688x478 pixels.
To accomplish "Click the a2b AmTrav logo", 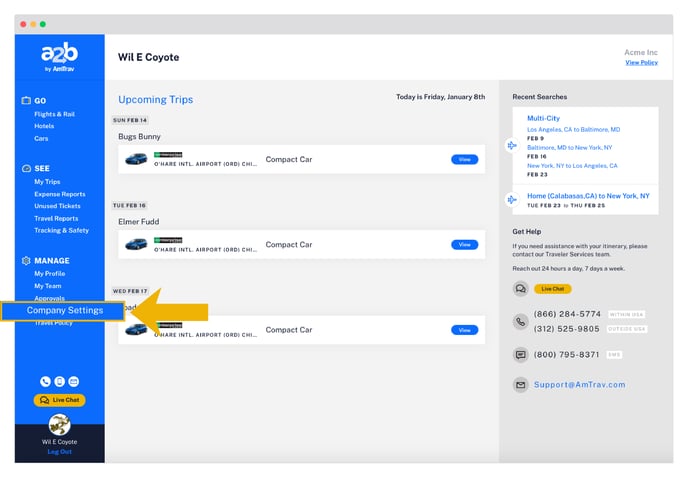I will pyautogui.click(x=59, y=58).
